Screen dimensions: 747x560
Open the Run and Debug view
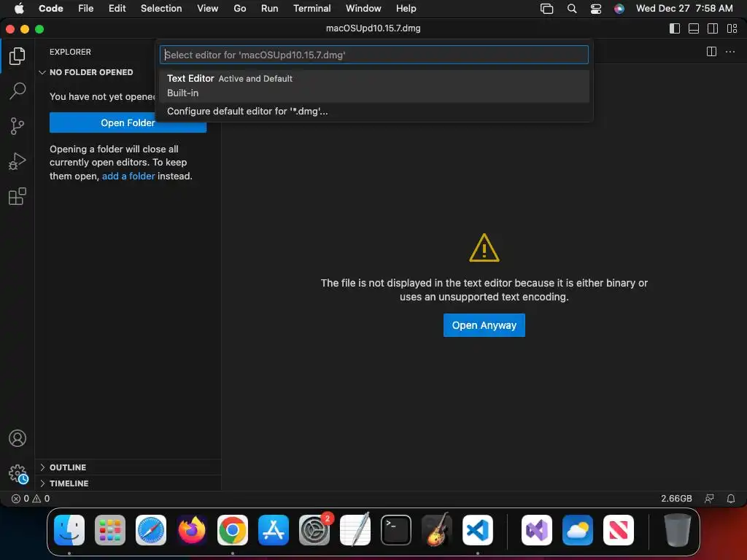pos(18,161)
